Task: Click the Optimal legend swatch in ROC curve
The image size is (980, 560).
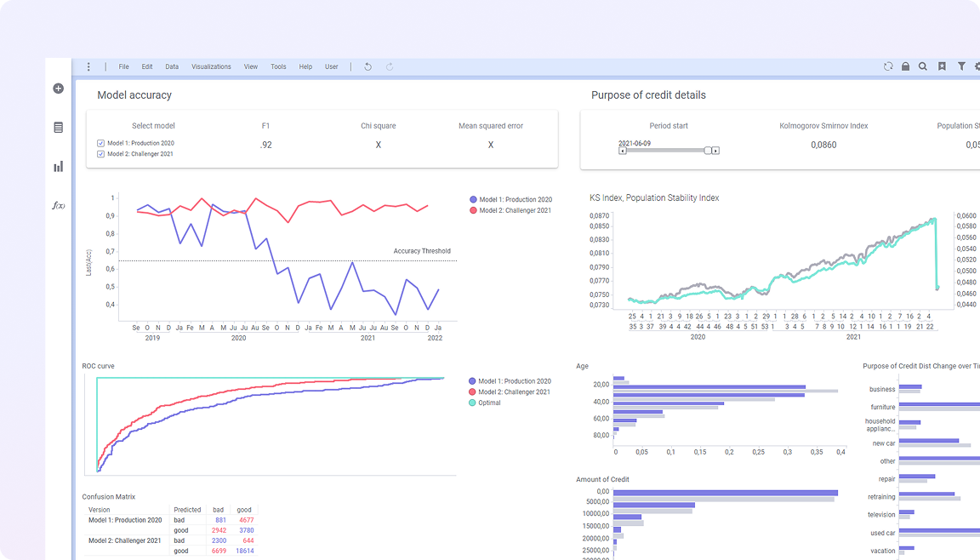Action: (x=473, y=403)
